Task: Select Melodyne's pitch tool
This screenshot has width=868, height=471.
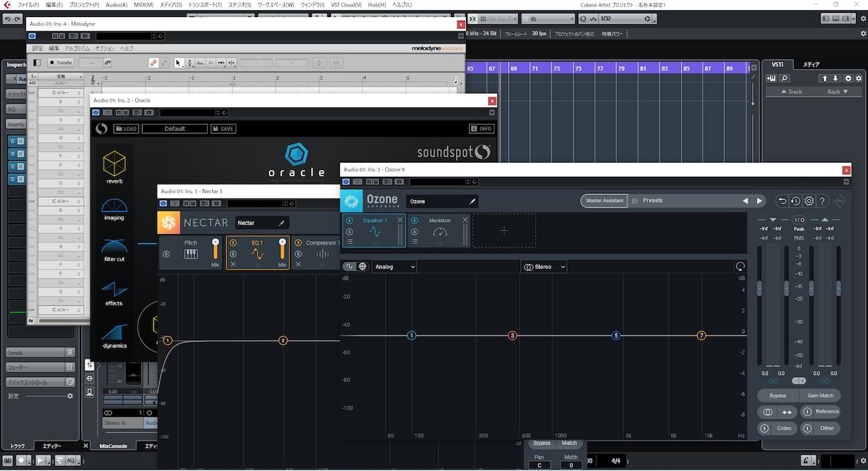Action: click(190, 63)
